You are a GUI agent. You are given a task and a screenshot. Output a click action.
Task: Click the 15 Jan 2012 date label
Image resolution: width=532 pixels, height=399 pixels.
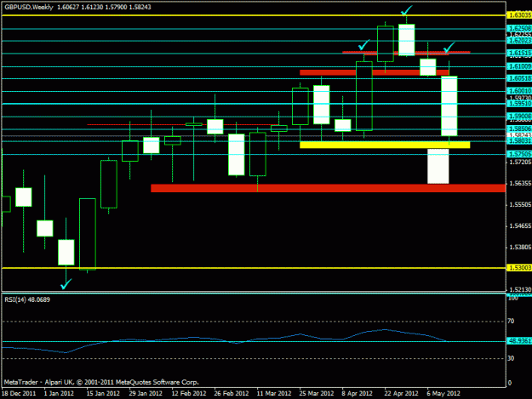pyautogui.click(x=103, y=393)
